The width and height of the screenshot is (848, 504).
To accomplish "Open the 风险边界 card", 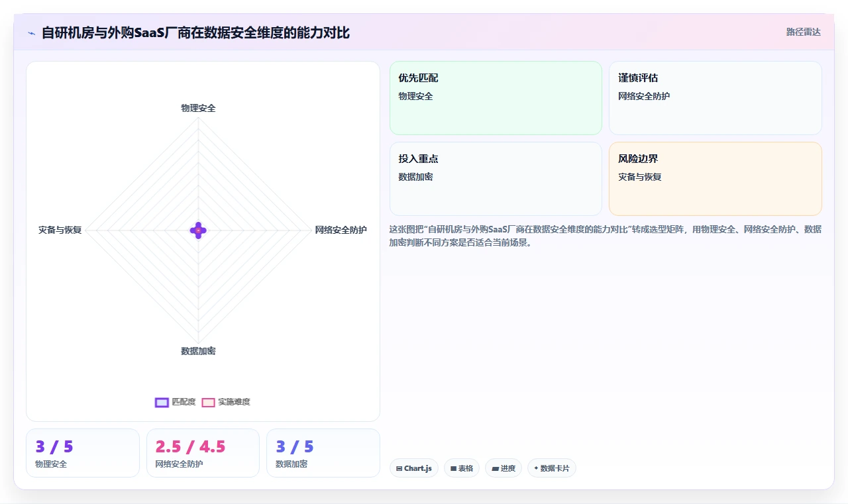I will 715,179.
